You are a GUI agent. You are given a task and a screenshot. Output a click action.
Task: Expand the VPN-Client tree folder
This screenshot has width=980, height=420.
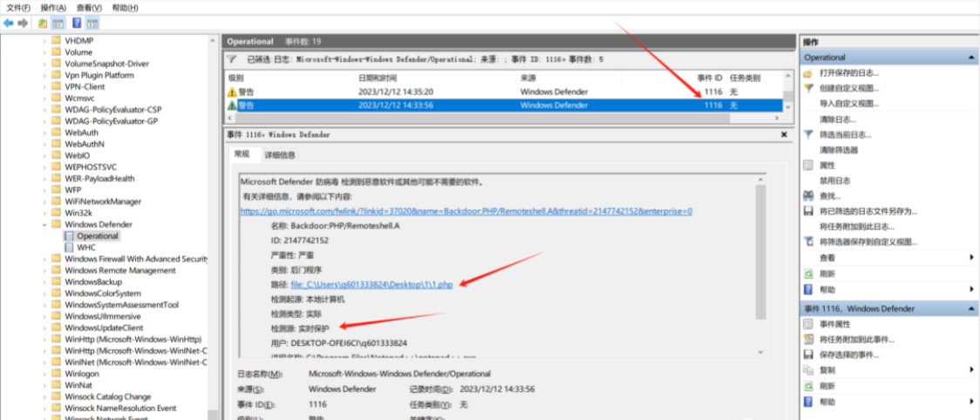click(44, 87)
